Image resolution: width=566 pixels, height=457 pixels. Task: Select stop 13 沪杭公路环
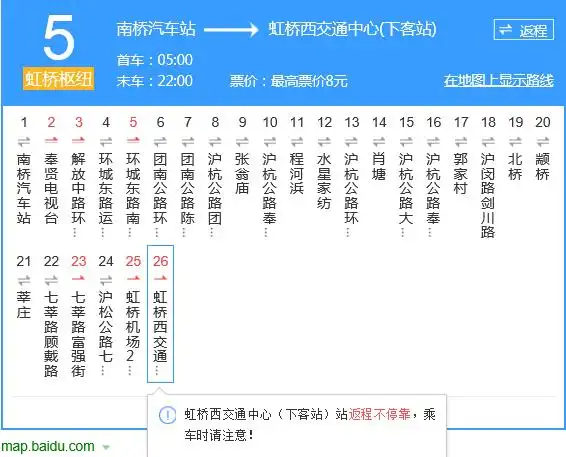pyautogui.click(x=351, y=195)
